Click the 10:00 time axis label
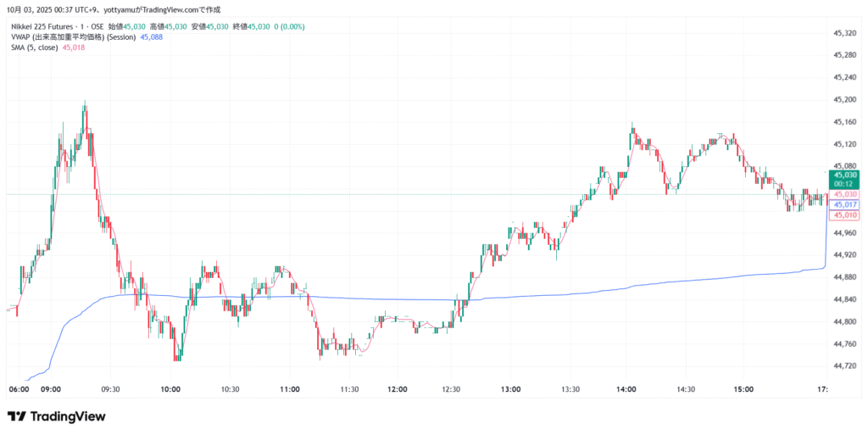This screenshot has height=435, width=868. point(170,389)
